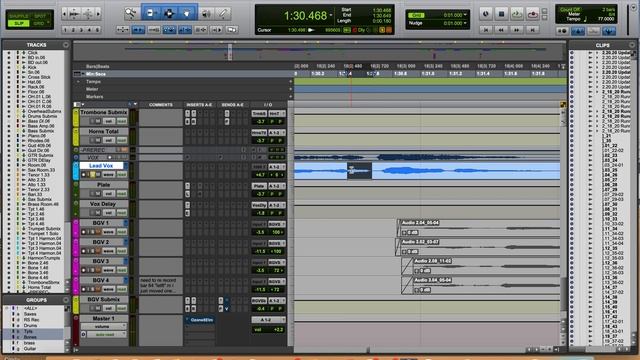The image size is (640, 360).
Task: Open Tracks list panel menu
Action: coord(66,44)
